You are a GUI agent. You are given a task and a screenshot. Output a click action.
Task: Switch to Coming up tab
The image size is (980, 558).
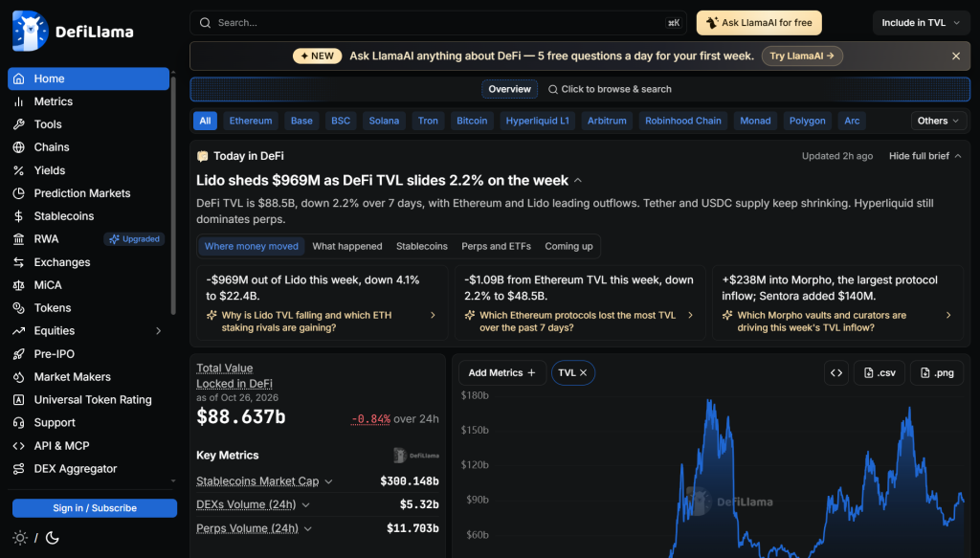coord(568,246)
